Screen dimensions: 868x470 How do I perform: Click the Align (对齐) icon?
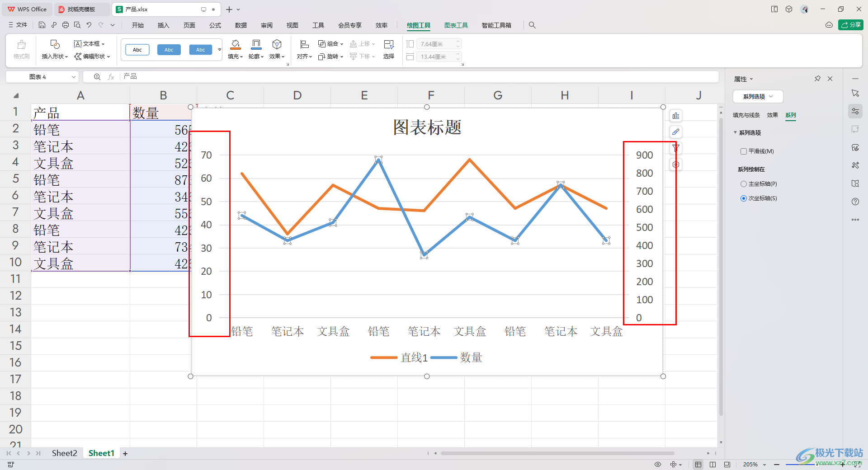pyautogui.click(x=304, y=44)
